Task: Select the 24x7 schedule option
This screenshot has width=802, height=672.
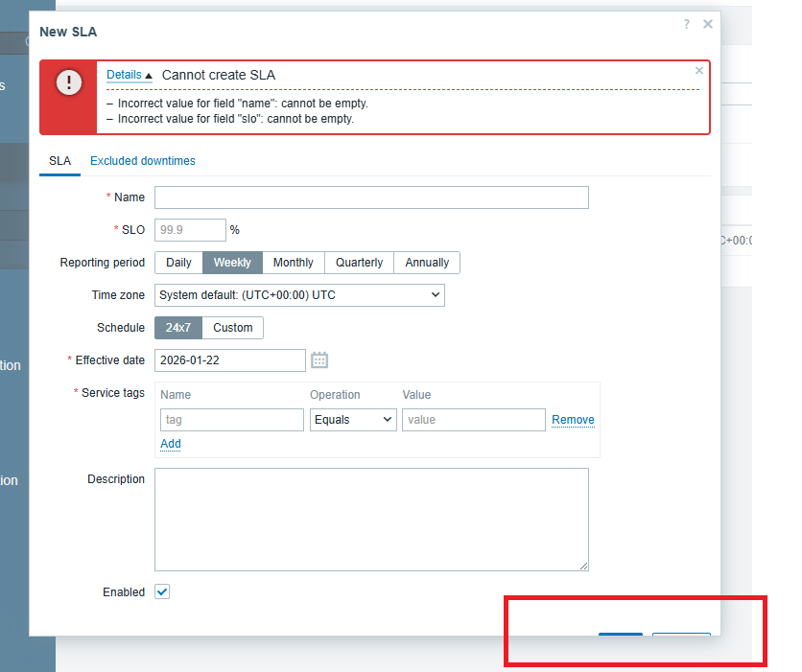Action: tap(178, 328)
